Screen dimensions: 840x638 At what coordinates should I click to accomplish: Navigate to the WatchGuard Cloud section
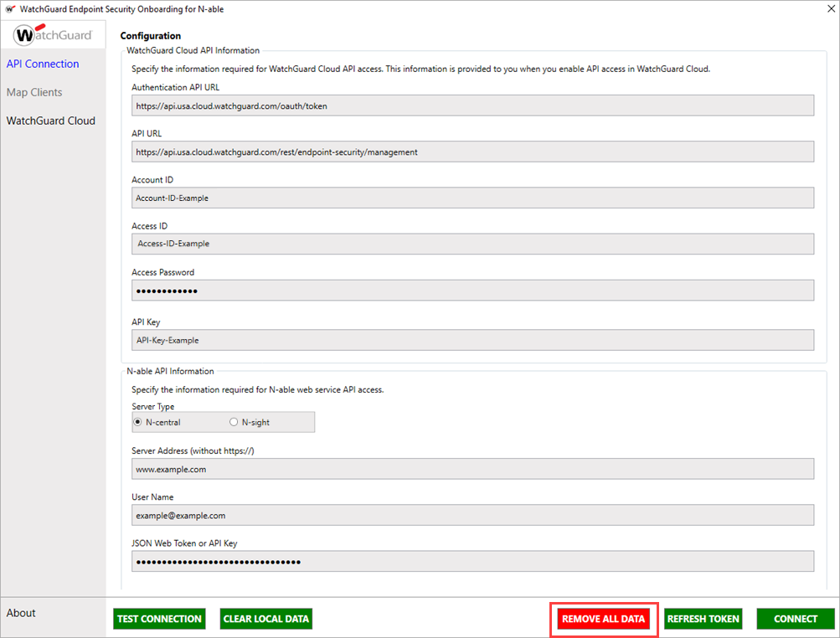(x=50, y=121)
